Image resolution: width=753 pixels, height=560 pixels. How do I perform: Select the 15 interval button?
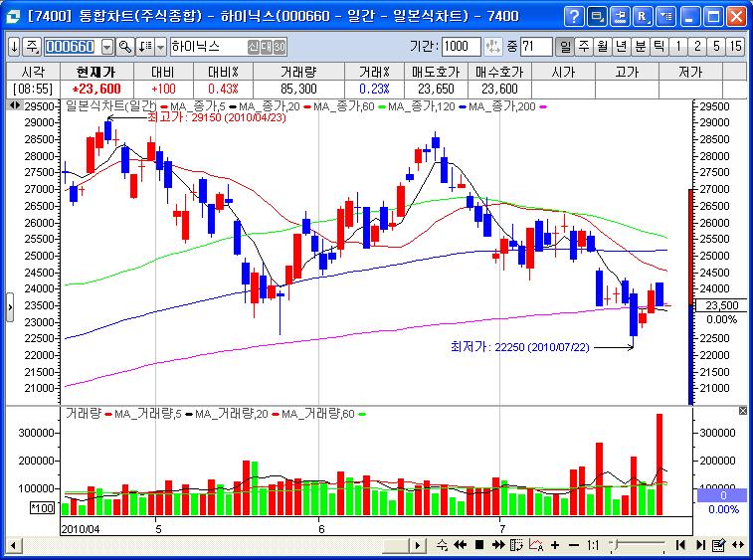[735, 47]
